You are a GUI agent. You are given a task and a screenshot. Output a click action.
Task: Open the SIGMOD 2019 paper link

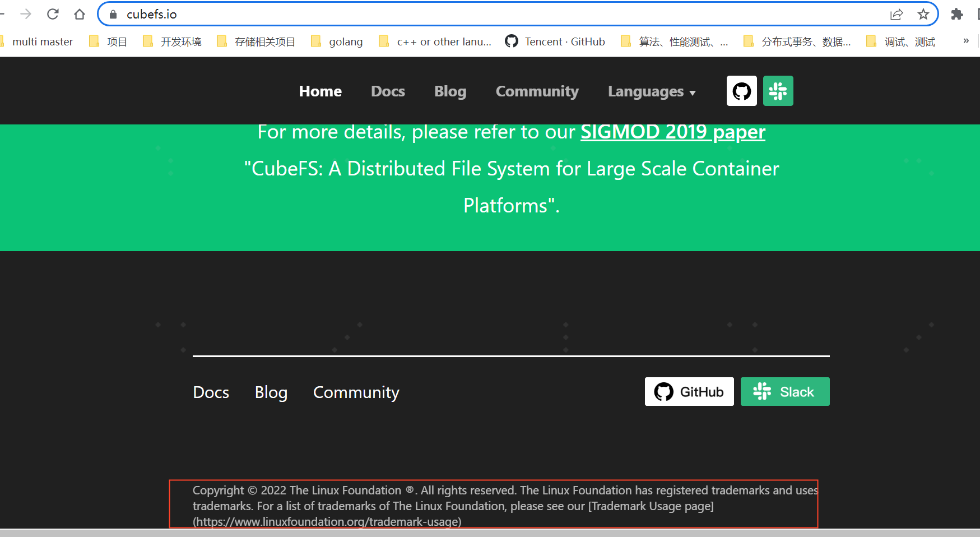pos(672,132)
